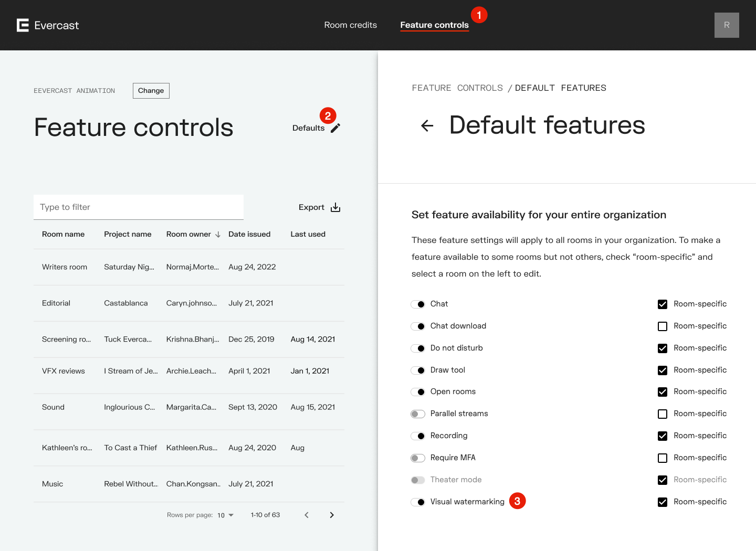The image size is (756, 551).
Task: Focus the Type to filter field
Action: coord(139,207)
